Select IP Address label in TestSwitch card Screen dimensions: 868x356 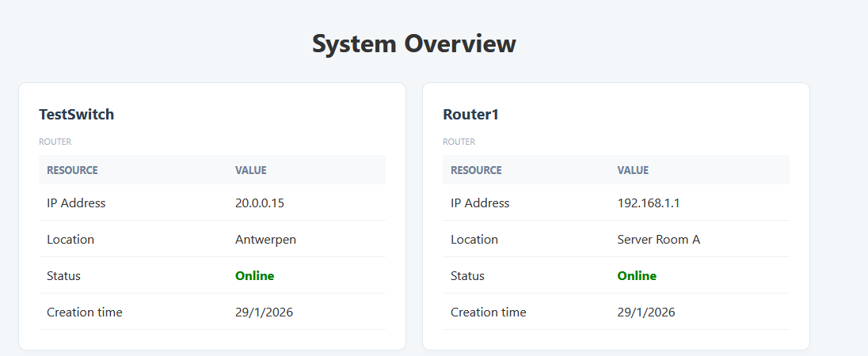click(x=76, y=203)
